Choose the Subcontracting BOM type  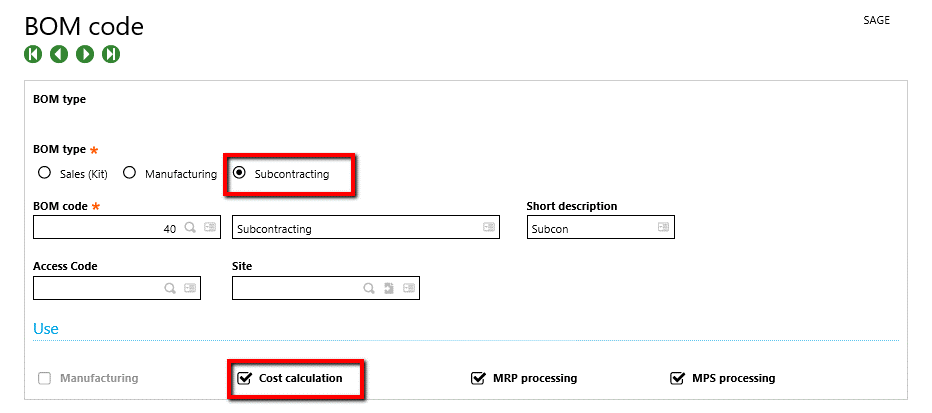[x=239, y=173]
